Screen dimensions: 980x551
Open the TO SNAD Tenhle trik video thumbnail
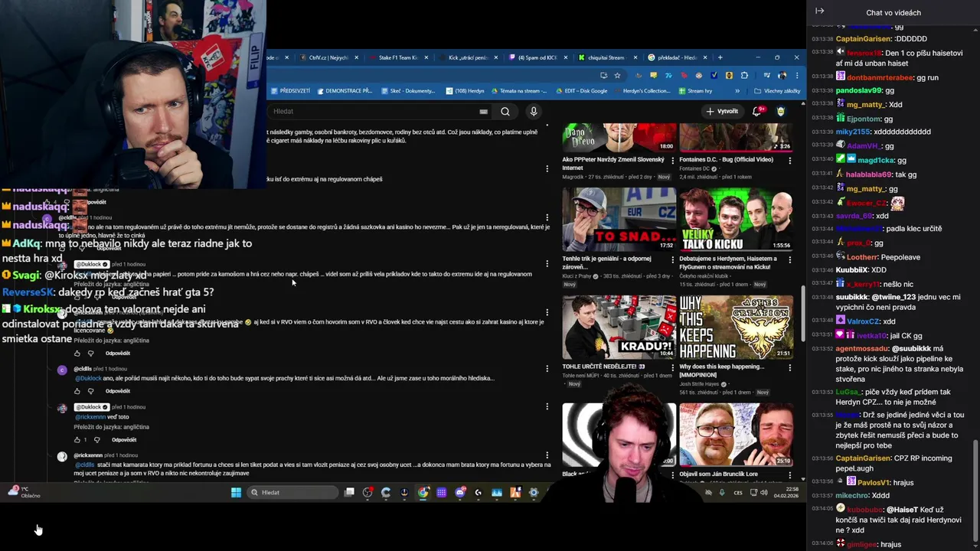(x=619, y=220)
